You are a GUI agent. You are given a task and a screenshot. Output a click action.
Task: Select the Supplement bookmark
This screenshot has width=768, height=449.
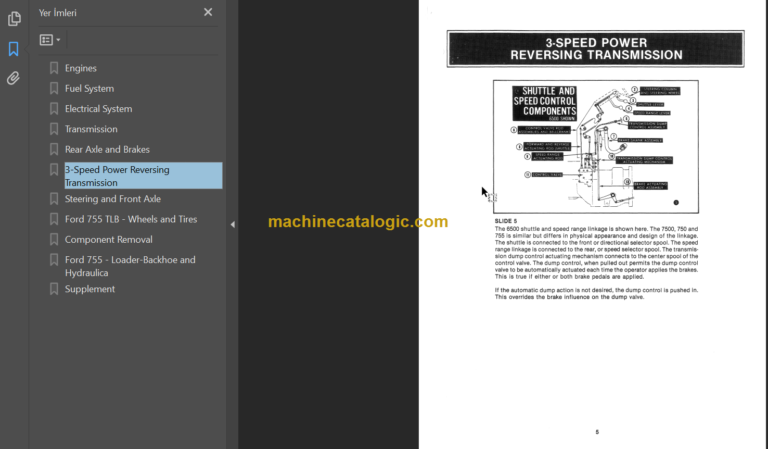tap(90, 289)
